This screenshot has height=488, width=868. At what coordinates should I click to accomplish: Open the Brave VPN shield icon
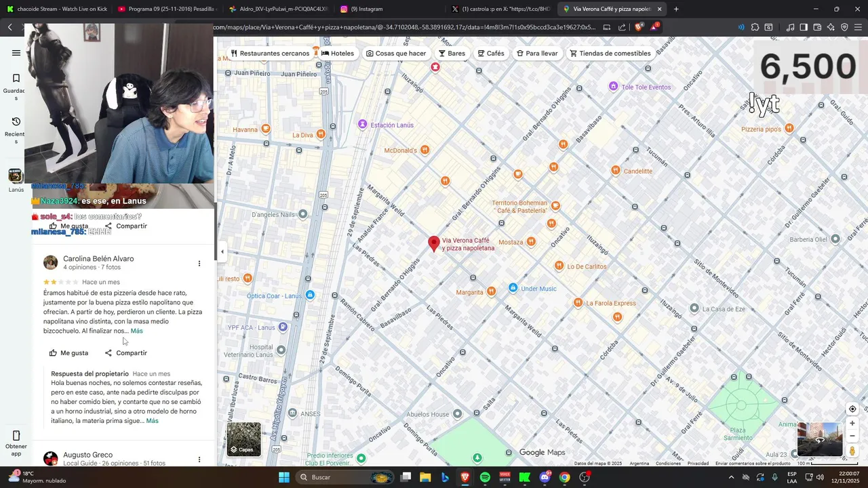(x=844, y=27)
